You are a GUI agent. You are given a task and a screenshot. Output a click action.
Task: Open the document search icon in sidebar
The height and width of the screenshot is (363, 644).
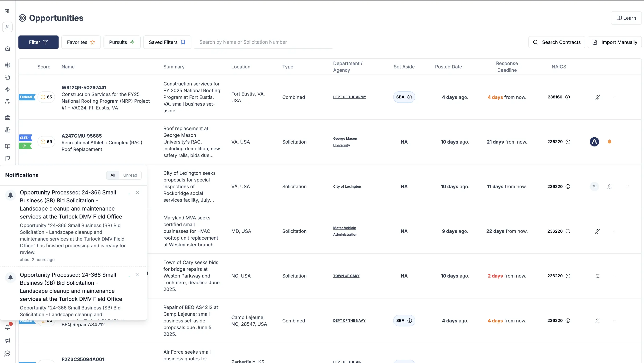pos(7,77)
